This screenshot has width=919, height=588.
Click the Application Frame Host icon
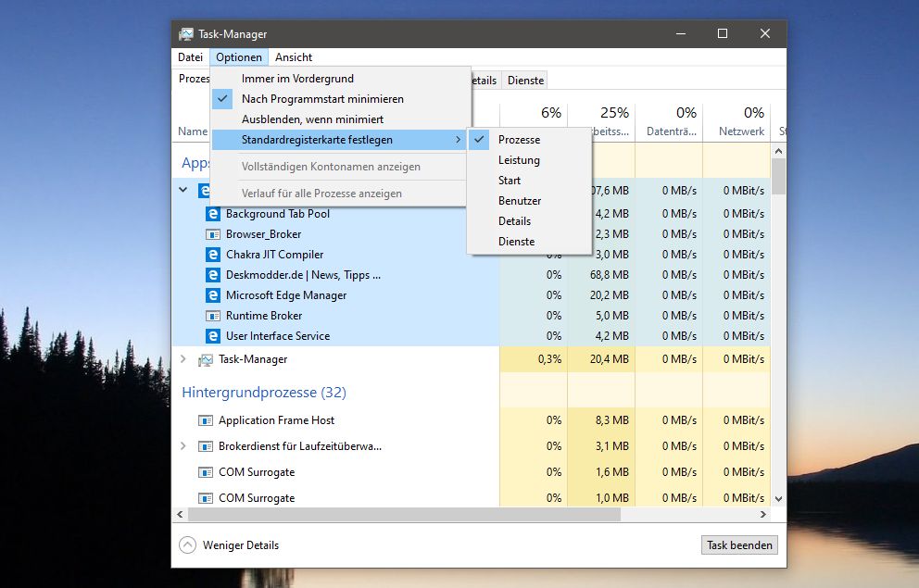205,420
